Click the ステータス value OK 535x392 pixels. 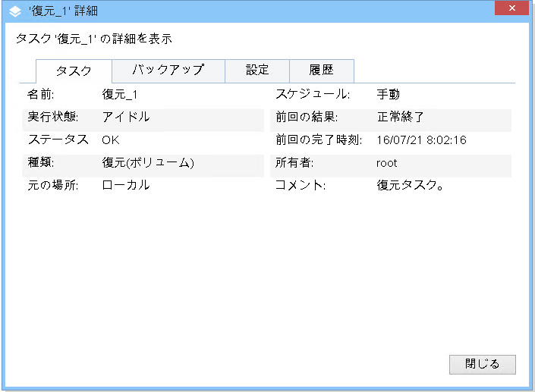(111, 140)
